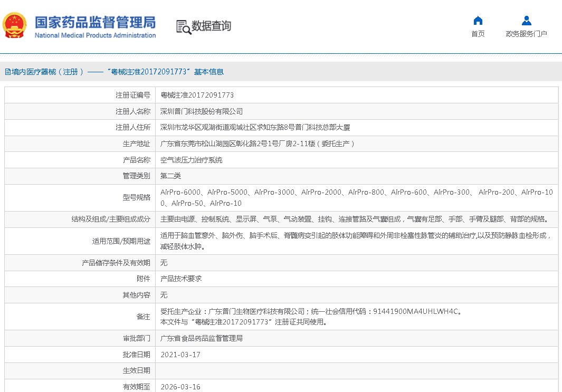
Task: Click the 数据查询 heading text
Action: [211, 26]
